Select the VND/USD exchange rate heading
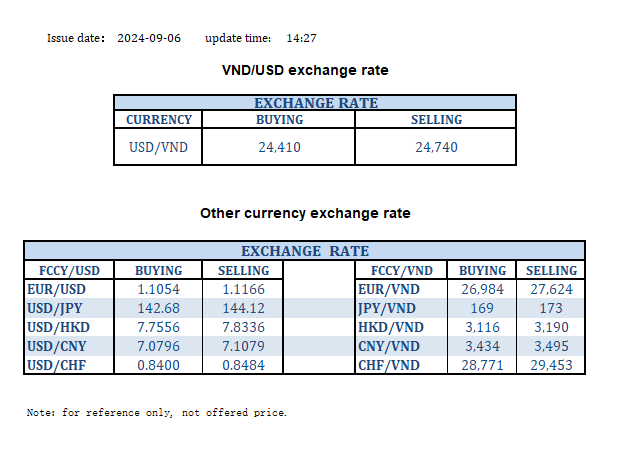 tap(305, 71)
